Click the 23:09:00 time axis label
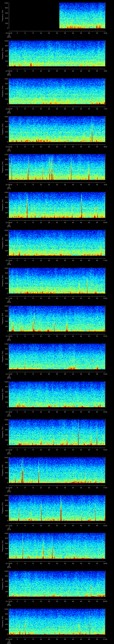114x644 pixels. 9,223
